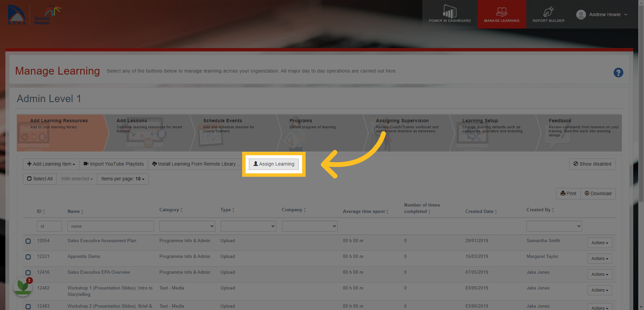Image resolution: width=644 pixels, height=310 pixels.
Task: Click the name filter input field
Action: pos(111,226)
